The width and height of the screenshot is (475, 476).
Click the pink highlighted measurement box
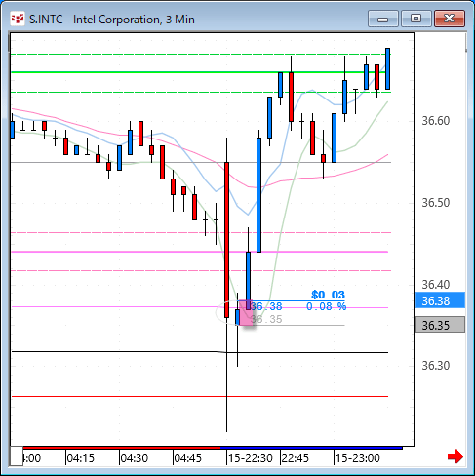tap(246, 312)
